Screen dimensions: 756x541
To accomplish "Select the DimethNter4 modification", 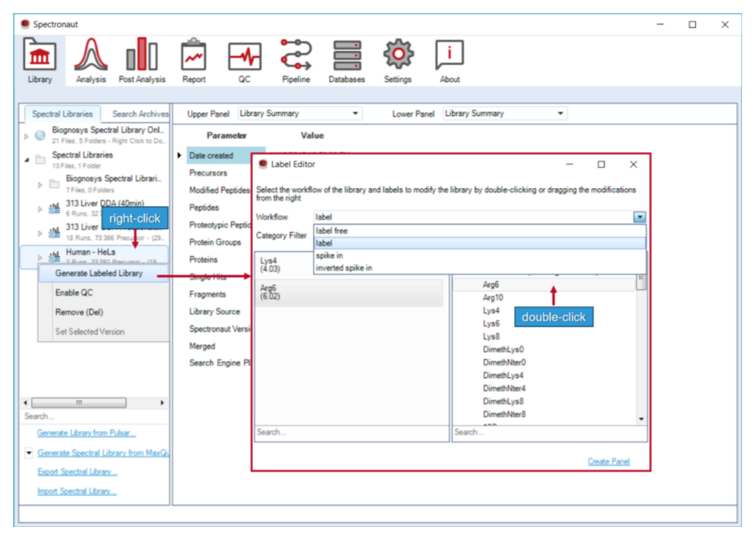I will 504,388.
